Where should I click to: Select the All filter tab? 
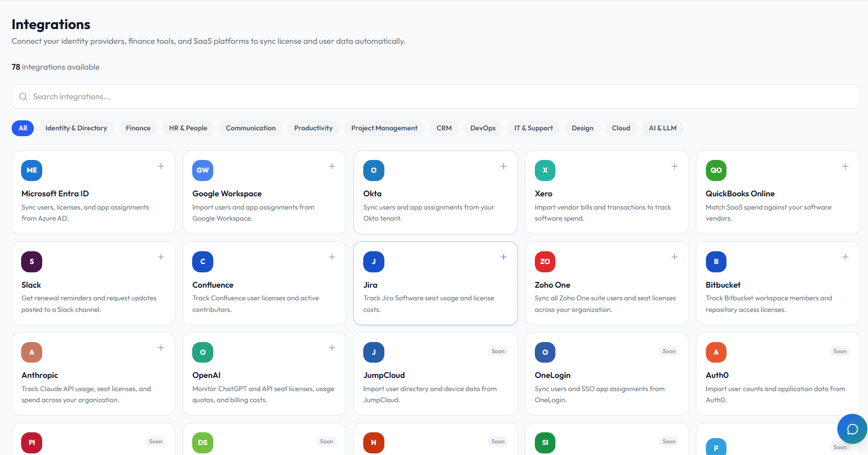point(23,128)
